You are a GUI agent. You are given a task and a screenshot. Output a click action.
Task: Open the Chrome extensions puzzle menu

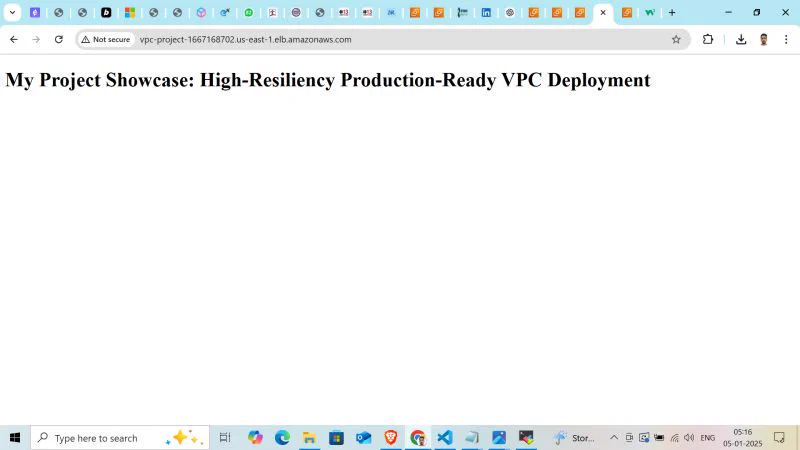tap(708, 39)
